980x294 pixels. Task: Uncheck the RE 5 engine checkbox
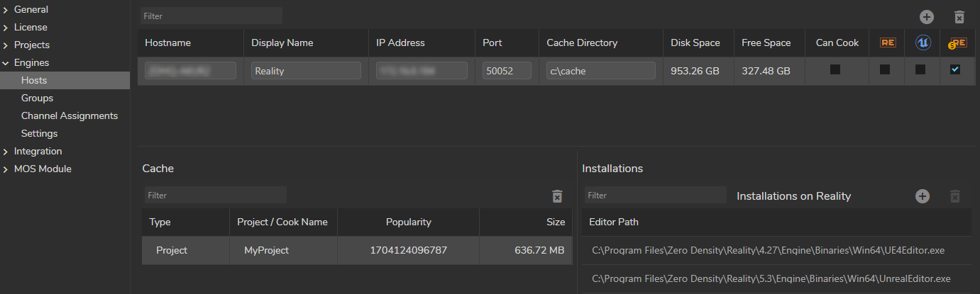point(955,70)
